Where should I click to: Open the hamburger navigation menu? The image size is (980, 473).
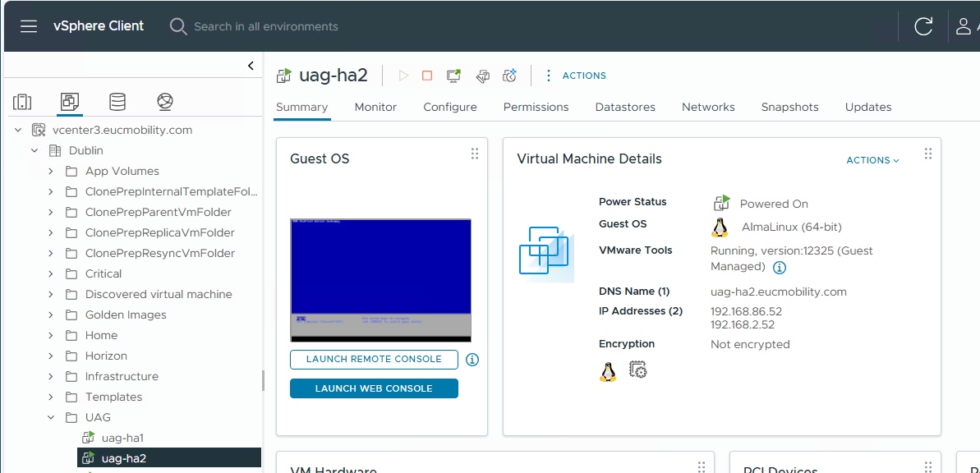point(29,26)
